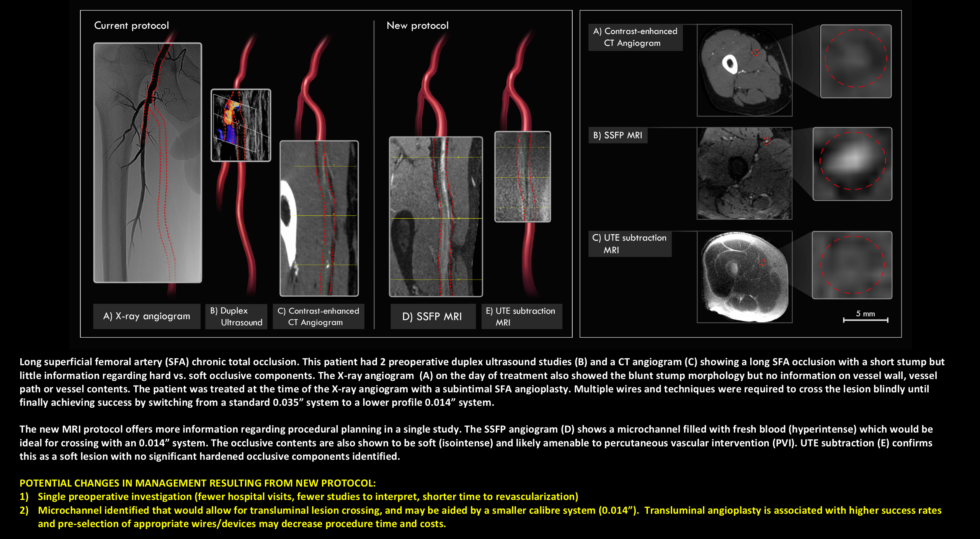This screenshot has width=980, height=539.
Task: Click the 'A) X-ray angiogram' label
Action: [x=147, y=316]
